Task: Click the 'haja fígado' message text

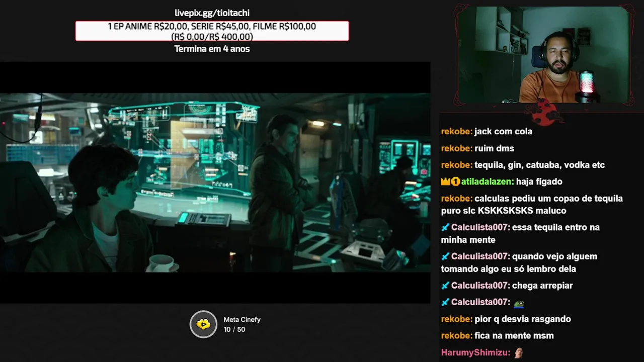Action: (539, 182)
